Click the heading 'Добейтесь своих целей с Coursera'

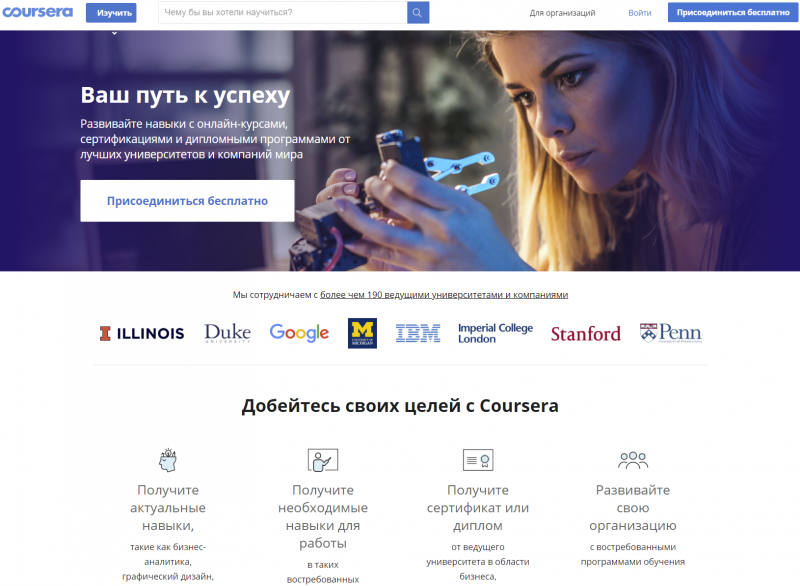tap(400, 406)
